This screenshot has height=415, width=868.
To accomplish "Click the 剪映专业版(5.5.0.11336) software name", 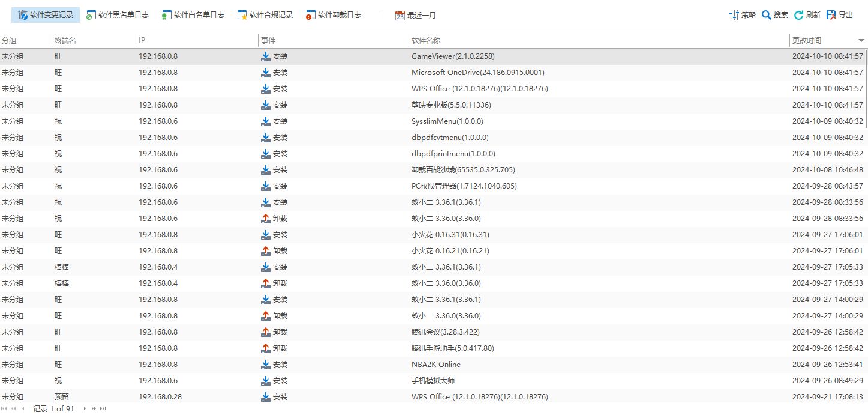I will click(451, 105).
